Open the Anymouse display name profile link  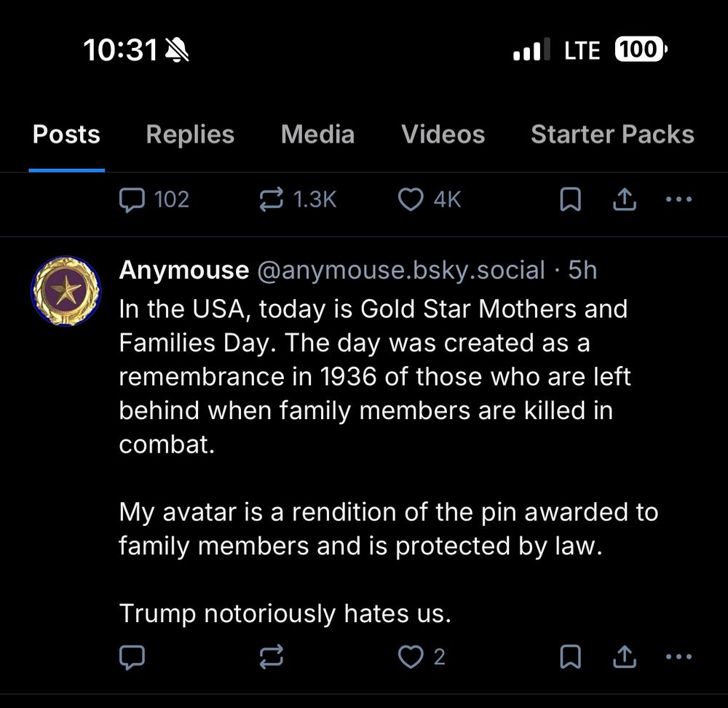pos(183,270)
